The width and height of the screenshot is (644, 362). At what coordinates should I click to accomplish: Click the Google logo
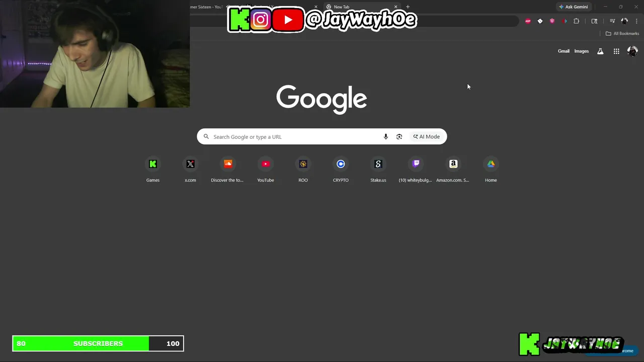pyautogui.click(x=321, y=99)
